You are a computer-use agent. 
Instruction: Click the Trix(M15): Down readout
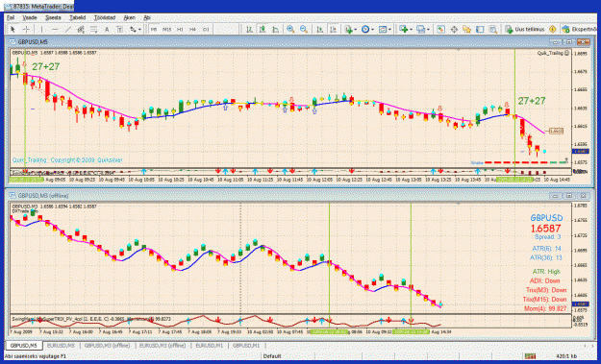click(544, 300)
